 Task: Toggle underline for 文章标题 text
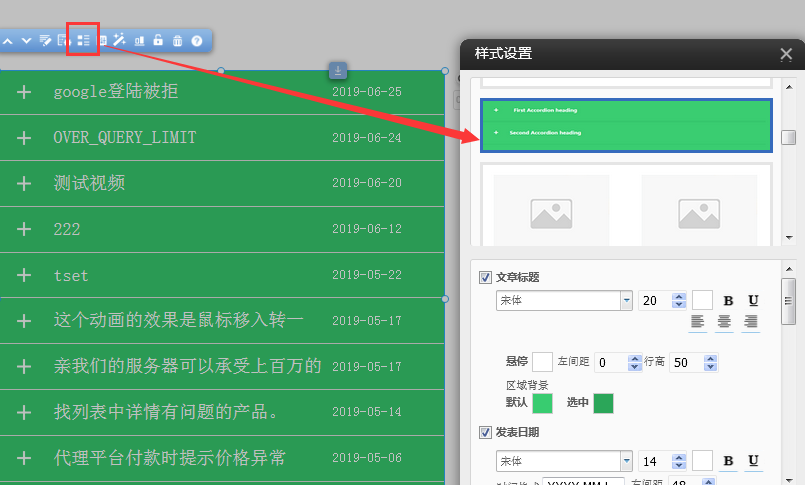tap(752, 301)
